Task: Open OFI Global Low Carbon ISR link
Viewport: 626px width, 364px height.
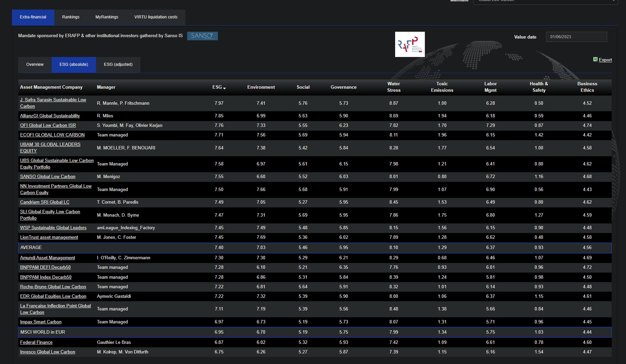Action: [48, 126]
